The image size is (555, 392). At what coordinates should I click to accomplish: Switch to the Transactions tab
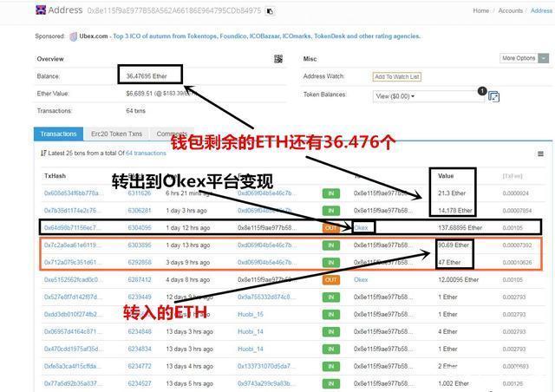(x=58, y=134)
